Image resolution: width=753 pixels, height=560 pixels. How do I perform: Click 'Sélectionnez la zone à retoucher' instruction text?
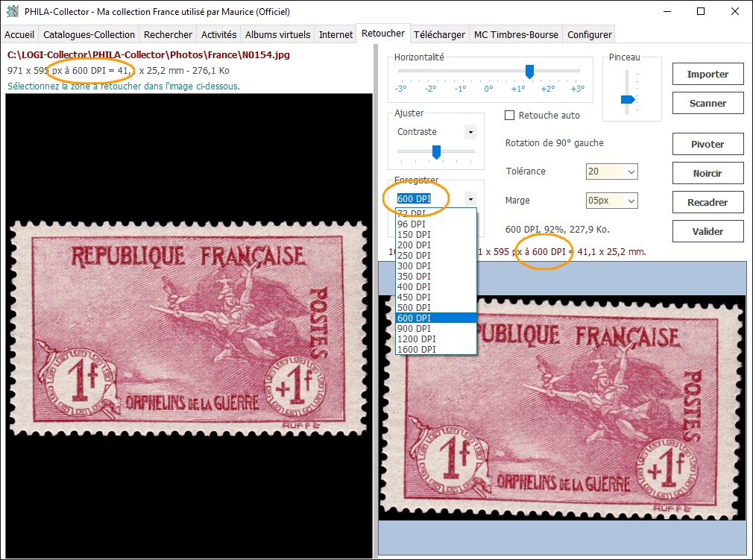(124, 86)
